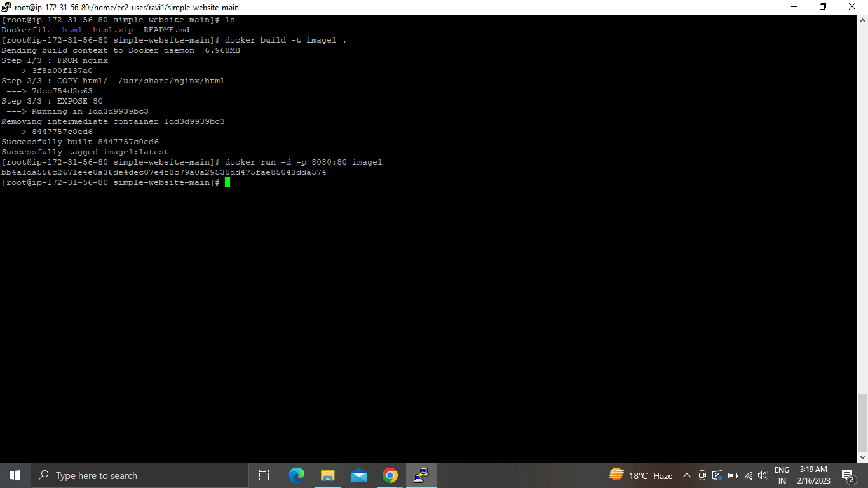Click the blue 'html' directory name

point(72,30)
